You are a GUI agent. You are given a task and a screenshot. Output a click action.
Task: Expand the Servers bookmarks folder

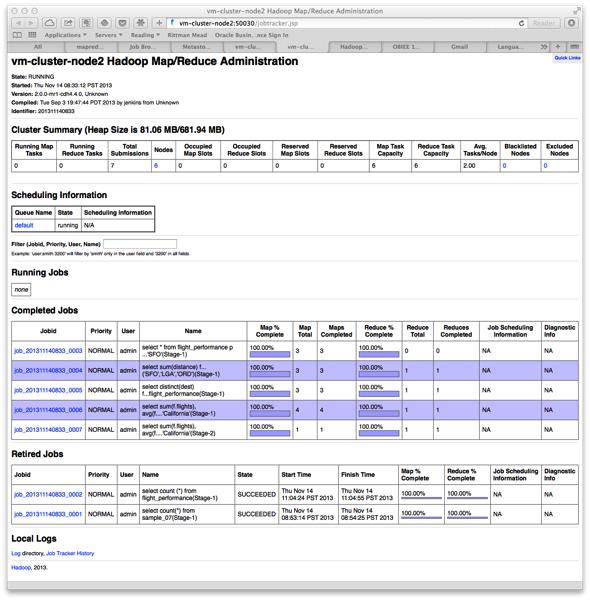tap(109, 35)
